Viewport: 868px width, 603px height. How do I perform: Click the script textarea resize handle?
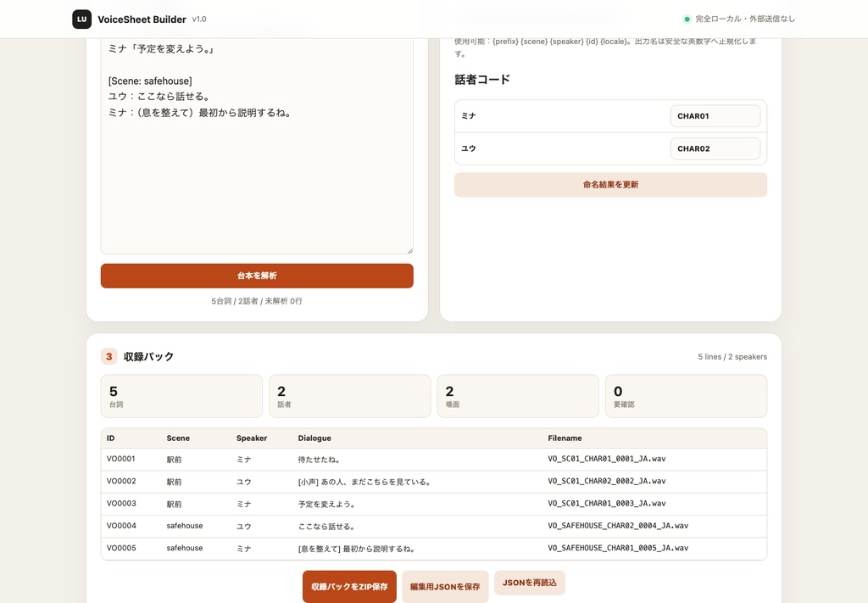[x=409, y=250]
